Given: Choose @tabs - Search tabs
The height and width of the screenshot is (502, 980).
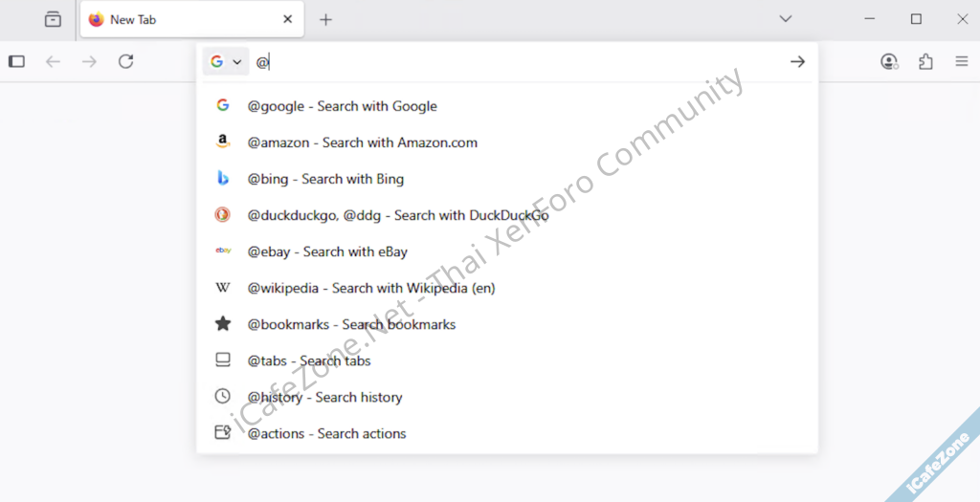Looking at the screenshot, I should click(507, 360).
